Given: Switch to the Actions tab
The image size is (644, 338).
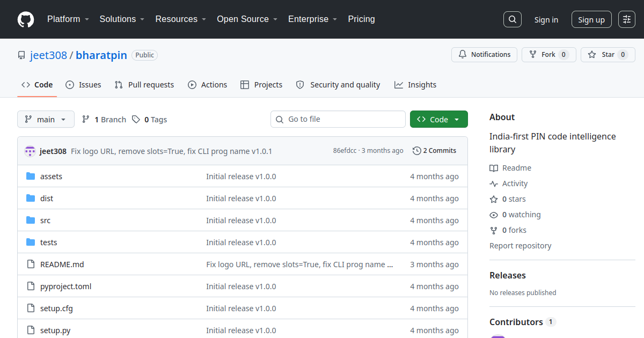Looking at the screenshot, I should tap(208, 85).
